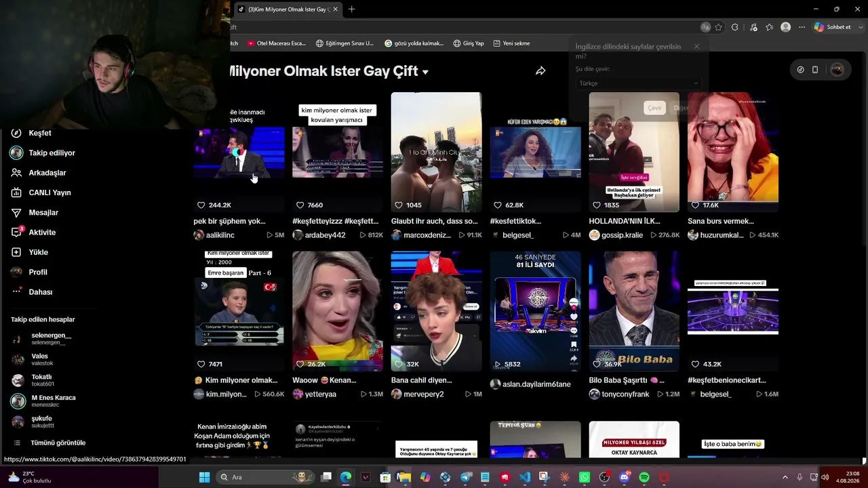868x488 pixels.
Task: Click the Yükle upload option
Action: (x=29, y=252)
